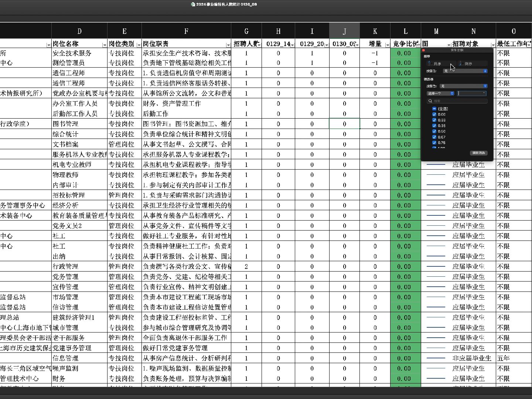Select column H header
Image resolution: width=532 pixels, height=399 pixels.
coord(278,31)
